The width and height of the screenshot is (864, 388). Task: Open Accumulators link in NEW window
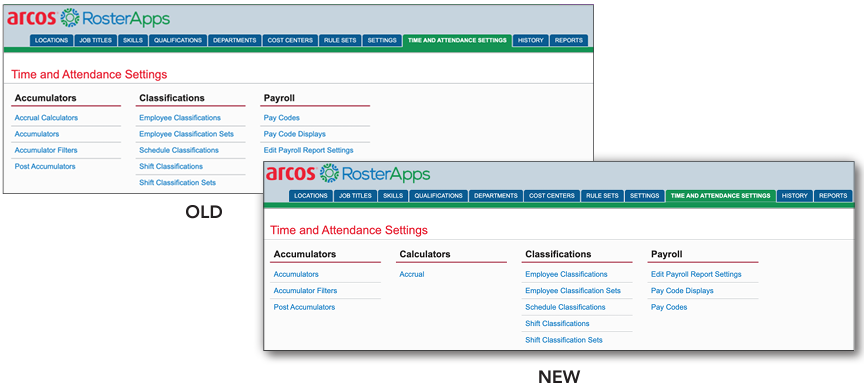[296, 274]
